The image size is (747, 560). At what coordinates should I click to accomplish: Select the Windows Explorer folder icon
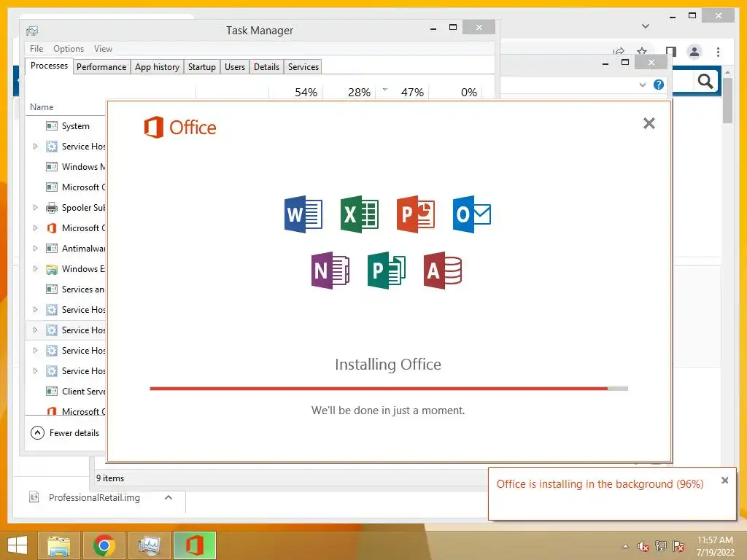(x=52, y=269)
